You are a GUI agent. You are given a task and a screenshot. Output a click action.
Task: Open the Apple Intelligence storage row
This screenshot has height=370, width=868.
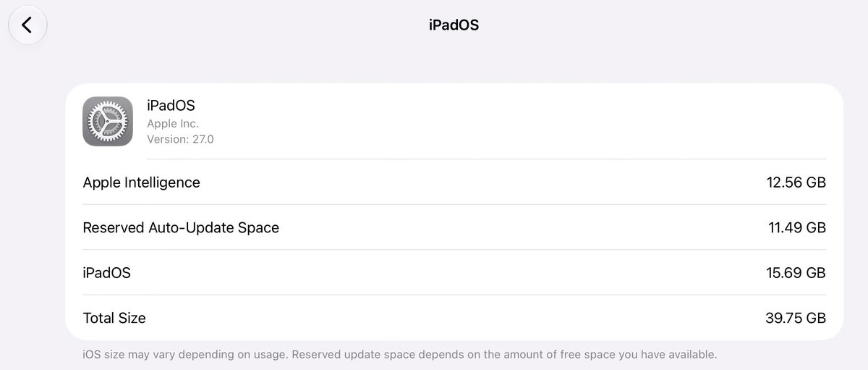pos(454,182)
